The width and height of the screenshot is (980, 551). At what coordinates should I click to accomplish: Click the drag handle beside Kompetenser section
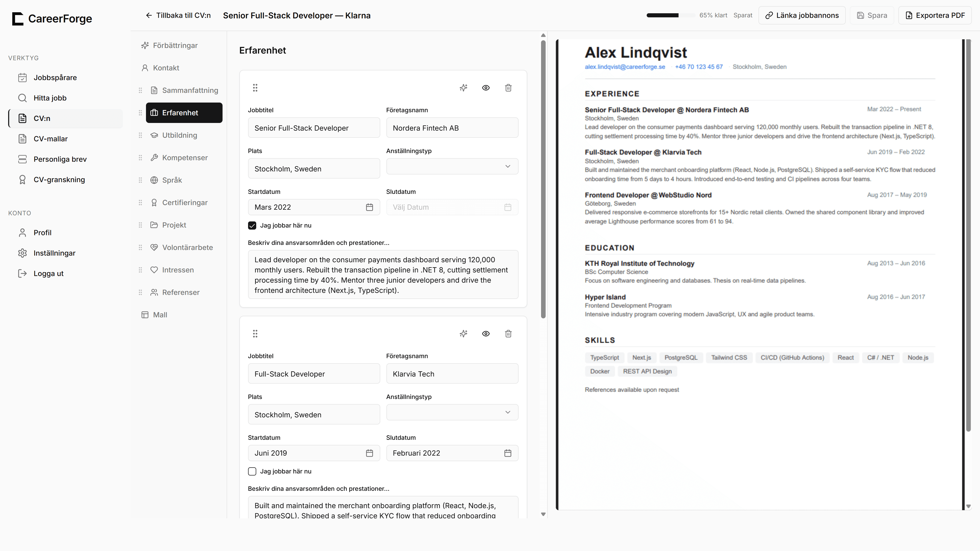140,157
